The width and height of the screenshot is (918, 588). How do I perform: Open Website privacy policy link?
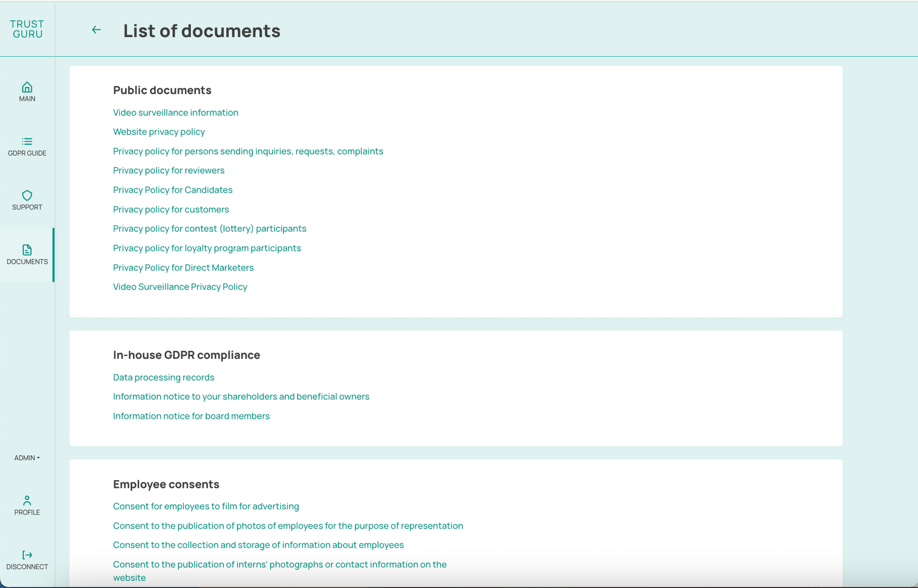[x=159, y=132]
